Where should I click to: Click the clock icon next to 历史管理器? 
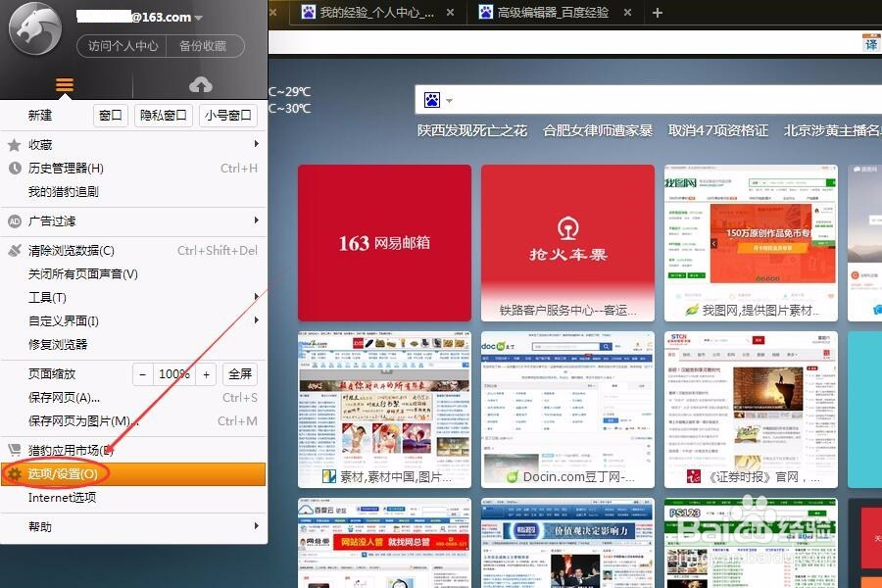(x=16, y=168)
